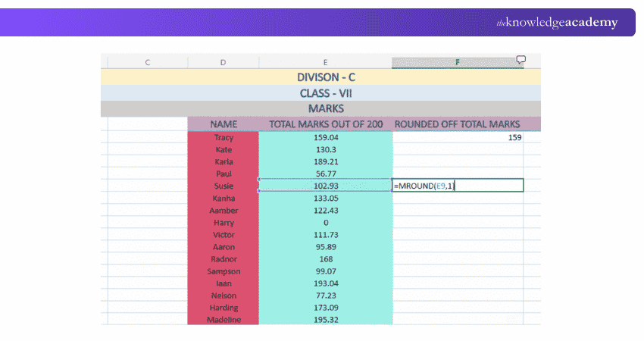
Task: Select the marks value 99.07
Action: (326, 271)
